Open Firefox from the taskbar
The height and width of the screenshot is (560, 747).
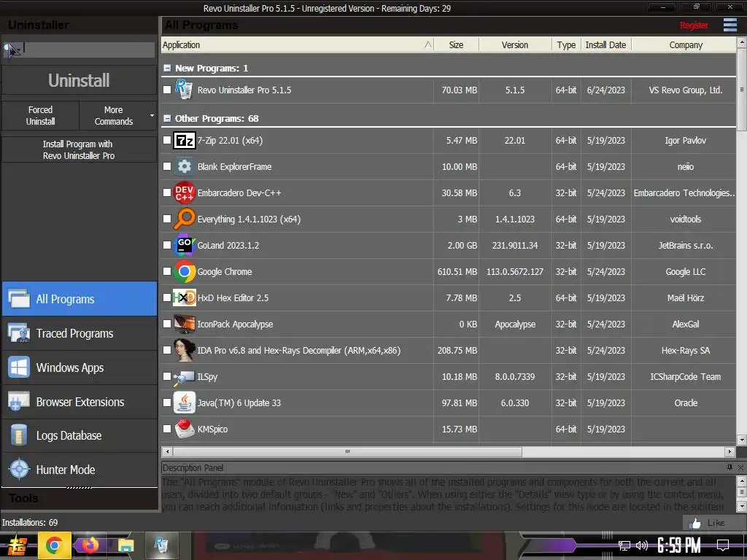tap(90, 545)
